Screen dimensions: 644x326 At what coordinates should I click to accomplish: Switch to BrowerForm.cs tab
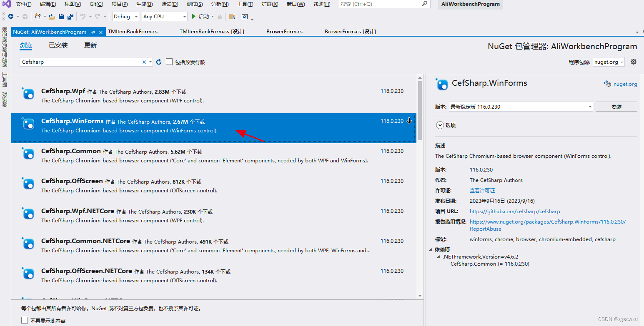284,32
